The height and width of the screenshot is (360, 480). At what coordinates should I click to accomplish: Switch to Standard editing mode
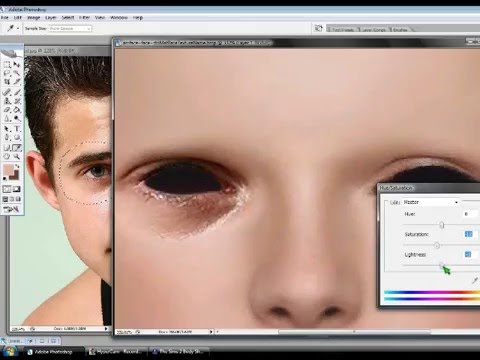coord(7,189)
